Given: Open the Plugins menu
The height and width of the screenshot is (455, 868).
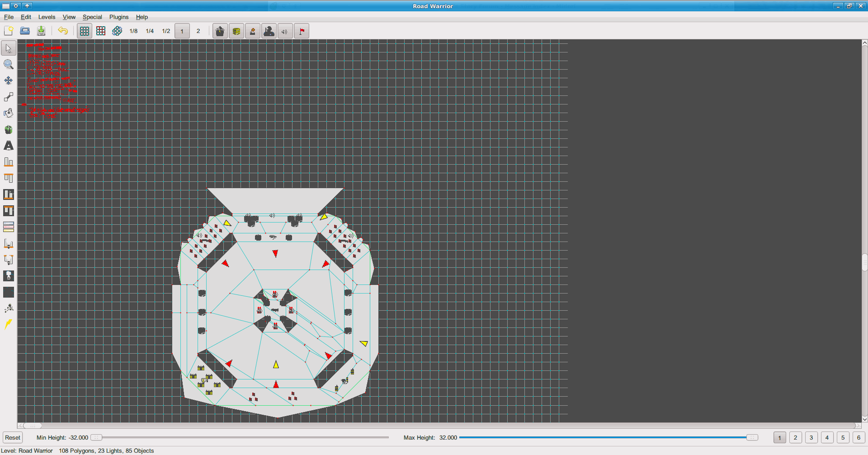Looking at the screenshot, I should 119,17.
